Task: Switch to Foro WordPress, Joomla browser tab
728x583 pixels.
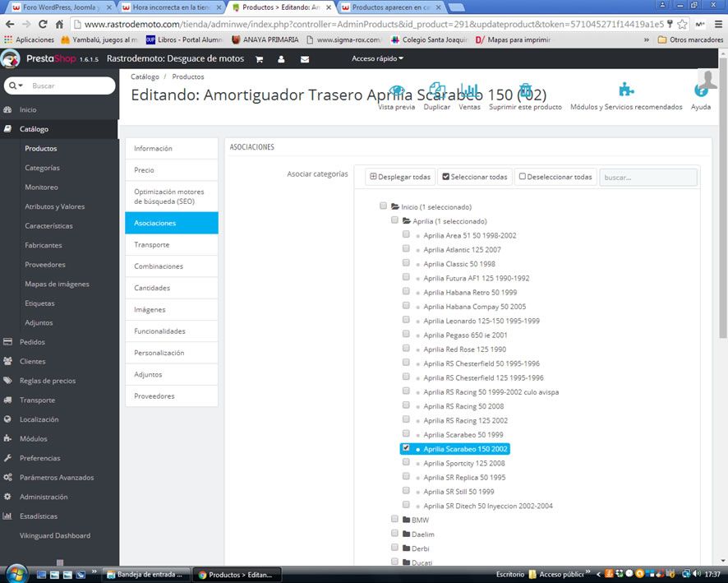Action: pyautogui.click(x=62, y=7)
